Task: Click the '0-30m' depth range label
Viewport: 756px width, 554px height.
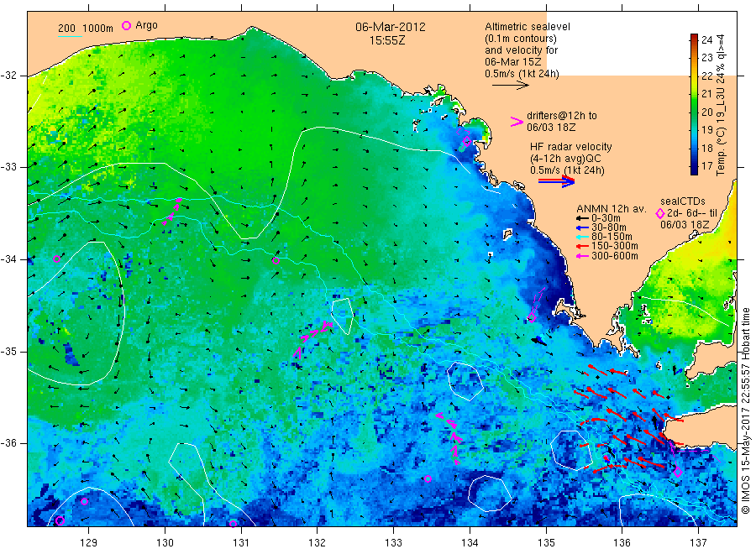Action: 606,218
